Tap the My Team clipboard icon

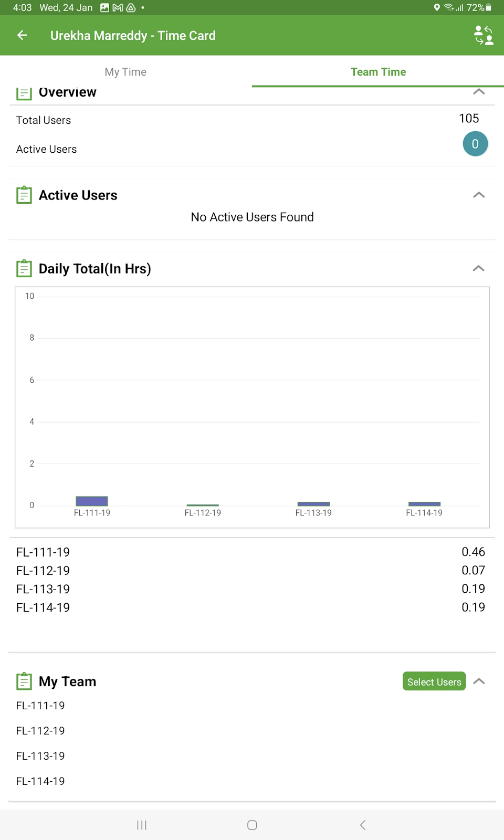(x=24, y=681)
